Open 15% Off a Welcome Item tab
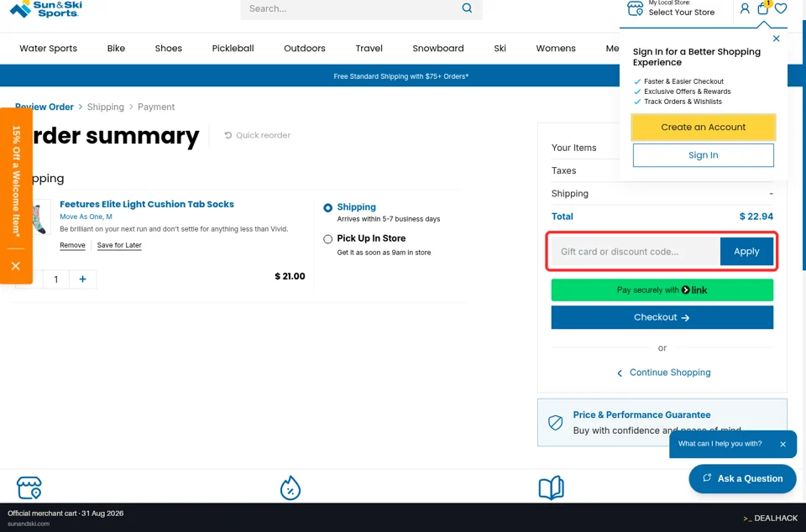This screenshot has width=806, height=532. [x=17, y=180]
